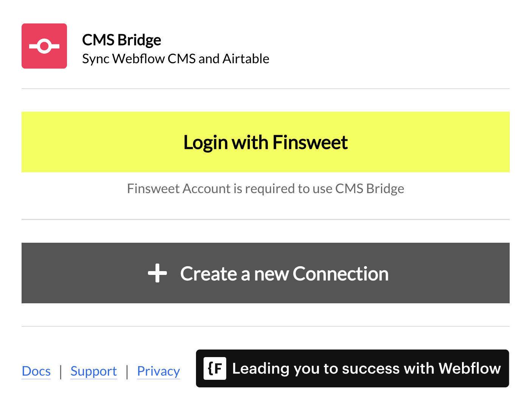Click the red CMS Bridge logo icon
The width and height of the screenshot is (532, 415).
(x=44, y=46)
